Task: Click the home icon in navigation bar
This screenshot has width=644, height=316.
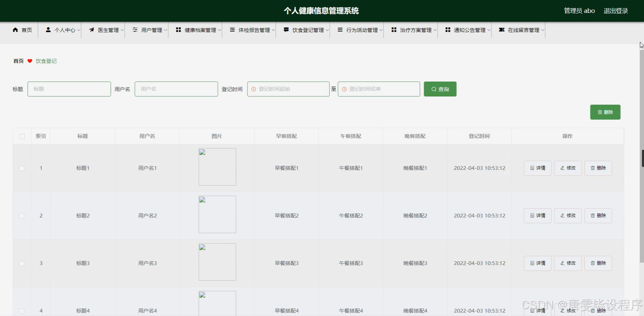Action: click(x=15, y=30)
